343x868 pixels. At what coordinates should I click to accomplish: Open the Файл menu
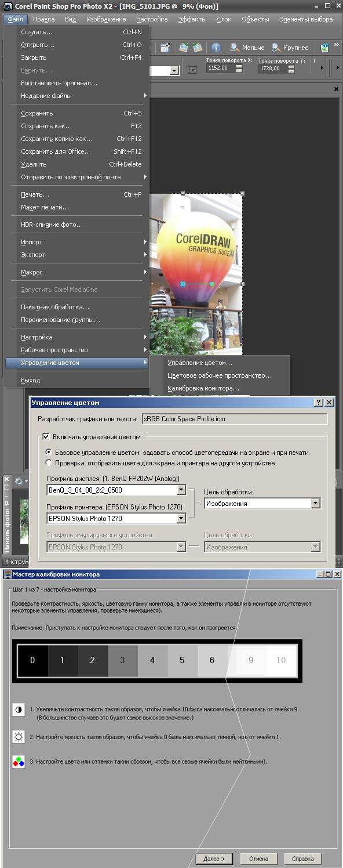[x=16, y=19]
